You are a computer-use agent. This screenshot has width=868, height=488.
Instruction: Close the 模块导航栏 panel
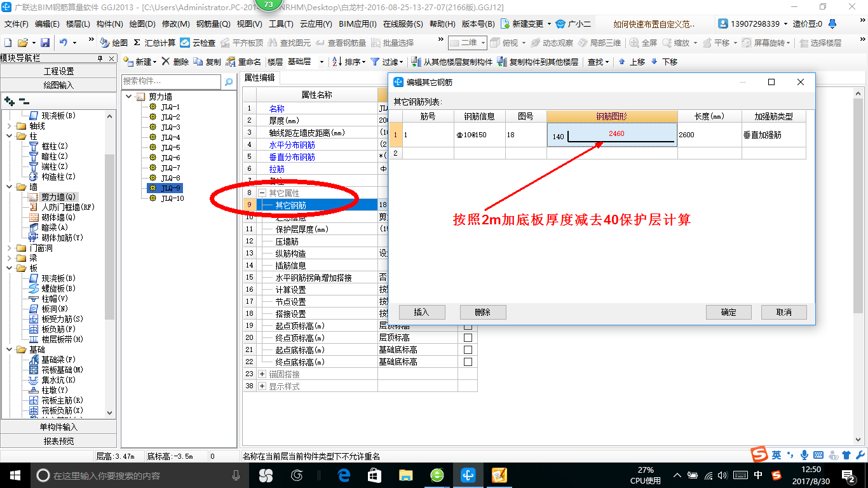click(x=111, y=58)
